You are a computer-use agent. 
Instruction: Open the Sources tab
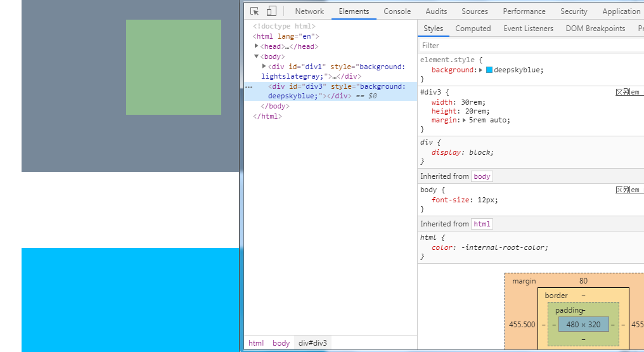[474, 11]
